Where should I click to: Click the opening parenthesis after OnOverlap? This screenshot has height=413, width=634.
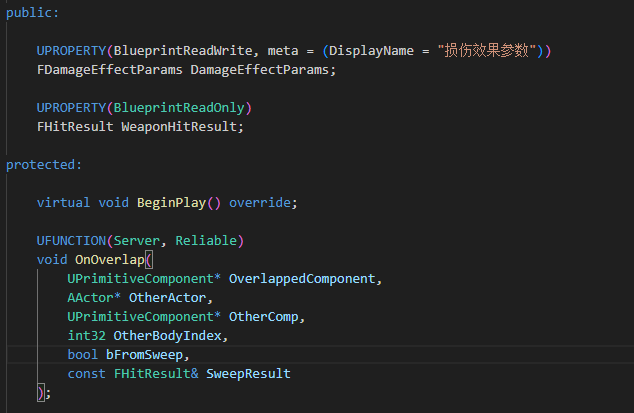pos(149,260)
